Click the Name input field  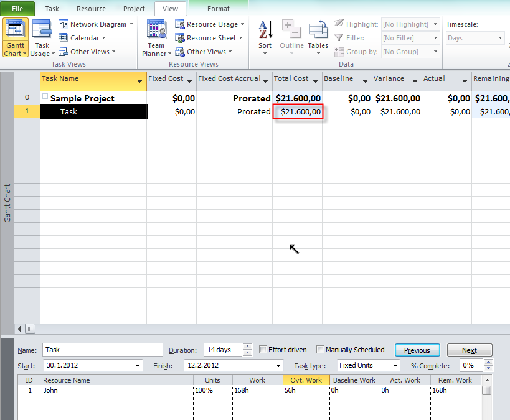pyautogui.click(x=102, y=350)
